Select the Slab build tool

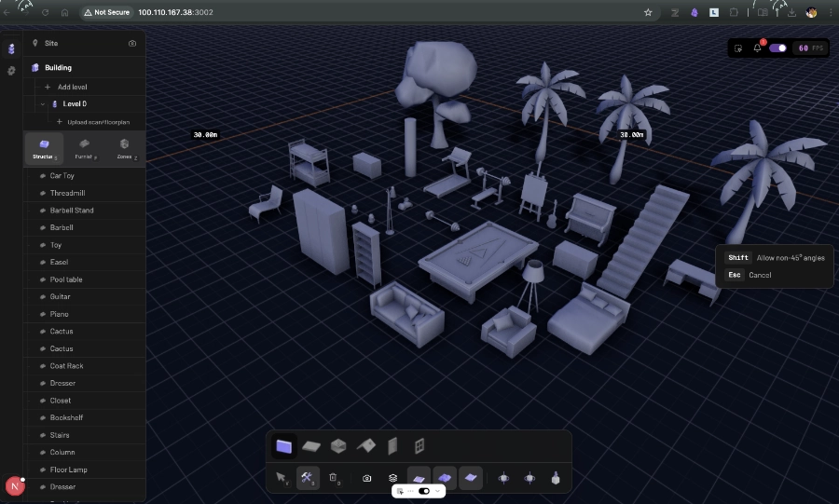pos(311,445)
